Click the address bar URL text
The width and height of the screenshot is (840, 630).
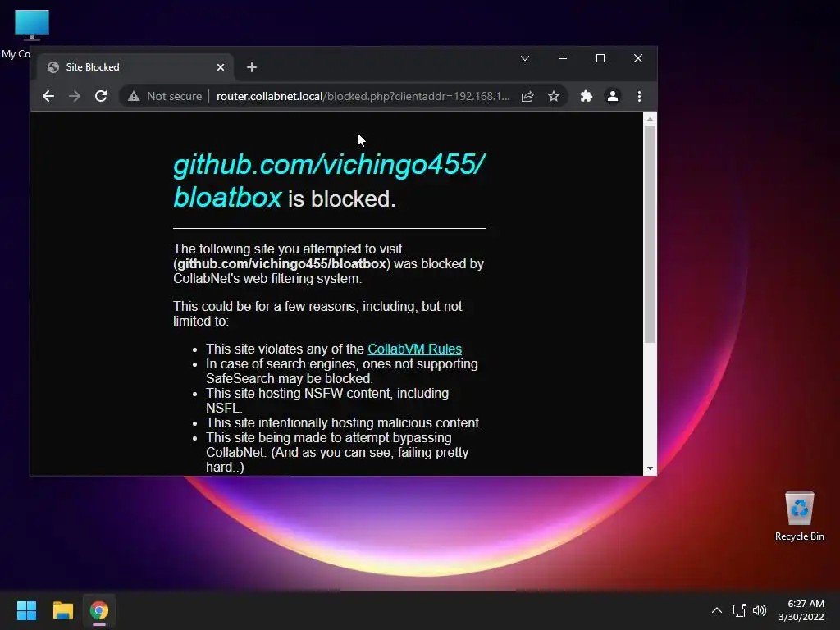(363, 97)
